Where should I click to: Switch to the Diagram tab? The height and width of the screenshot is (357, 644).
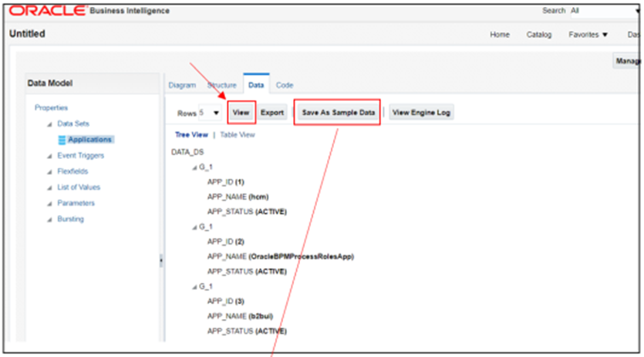[182, 85]
